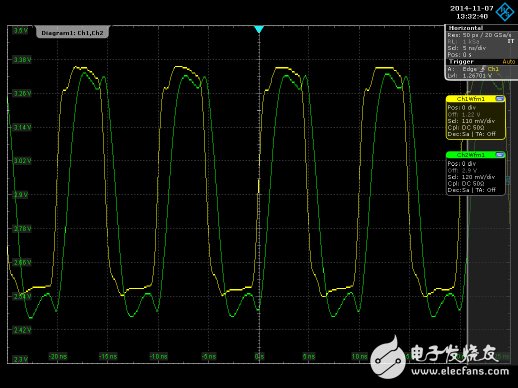518x388 pixels.
Task: Click the RT indicator in Horizontal panel
Action: pos(510,41)
